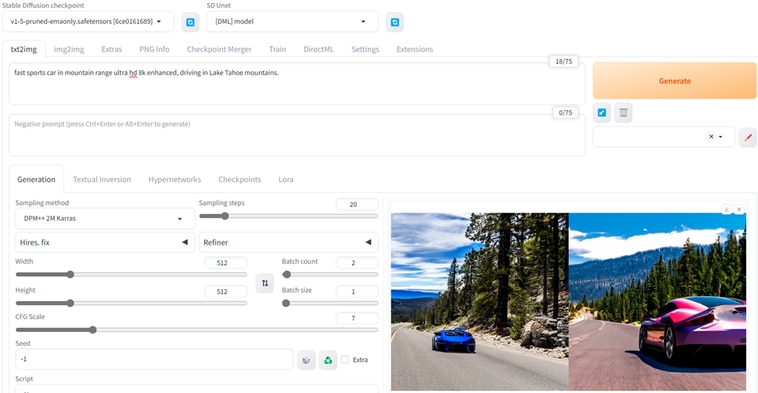Expand the Refiner section
This screenshot has width=758, height=393.
[289, 242]
